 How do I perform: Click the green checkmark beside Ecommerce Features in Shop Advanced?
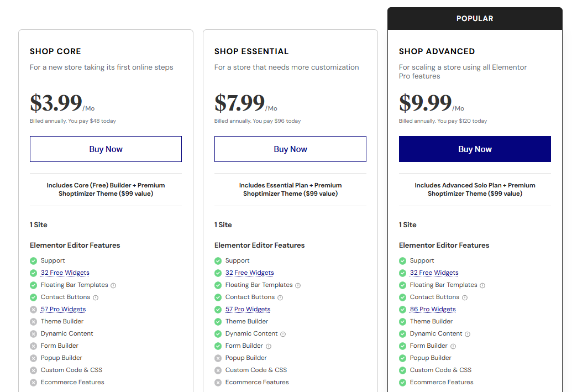tap(402, 382)
